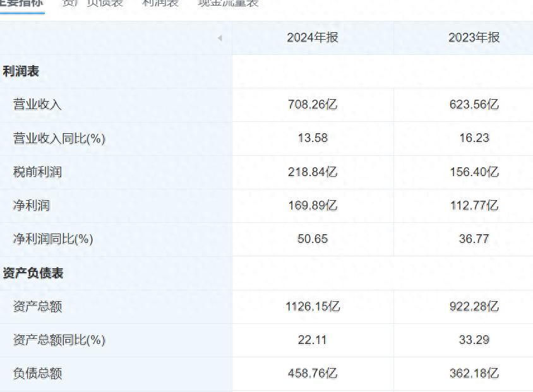Collapse the 利润表 section heading
The height and width of the screenshot is (392, 533).
tap(21, 71)
